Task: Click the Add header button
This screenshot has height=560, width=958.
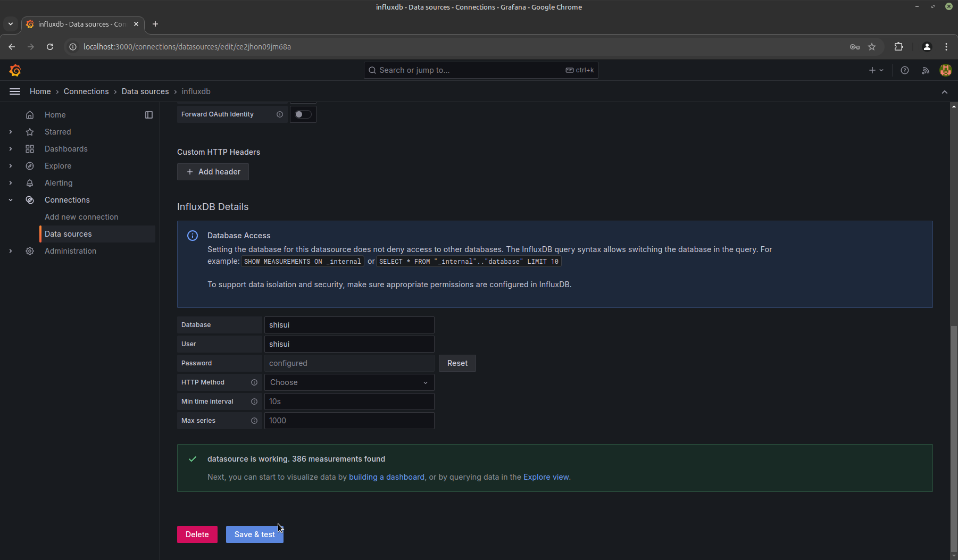Action: coord(213,172)
